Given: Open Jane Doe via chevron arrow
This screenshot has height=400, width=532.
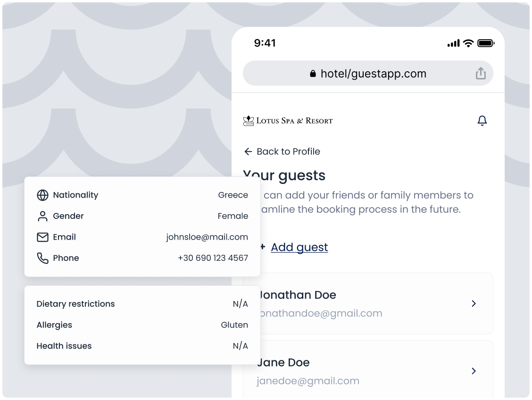Looking at the screenshot, I should [x=474, y=371].
